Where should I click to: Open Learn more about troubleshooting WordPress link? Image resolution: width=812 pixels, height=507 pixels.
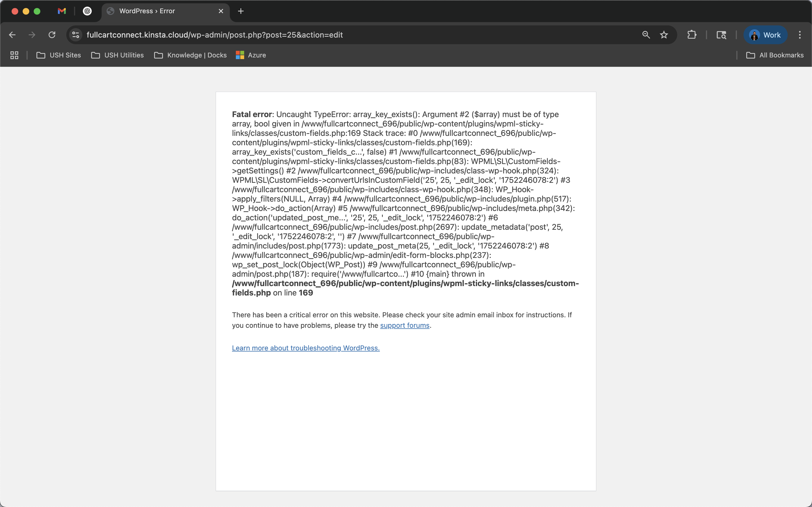pos(305,348)
